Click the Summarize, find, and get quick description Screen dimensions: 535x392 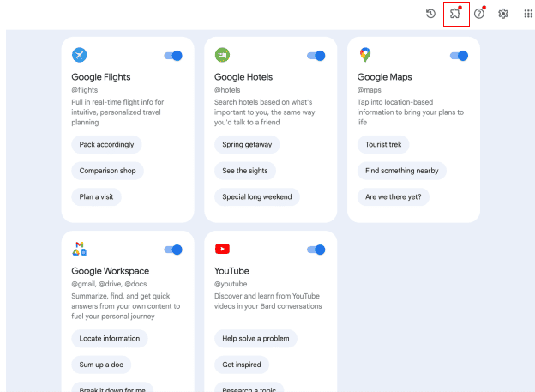126,306
